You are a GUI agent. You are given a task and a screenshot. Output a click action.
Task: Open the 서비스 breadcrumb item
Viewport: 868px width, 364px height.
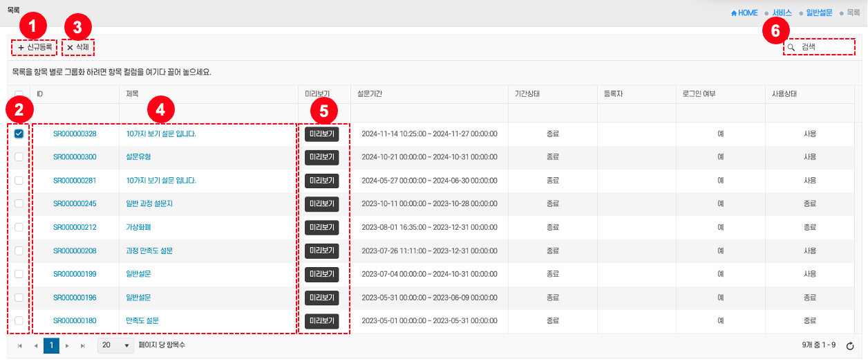point(782,13)
